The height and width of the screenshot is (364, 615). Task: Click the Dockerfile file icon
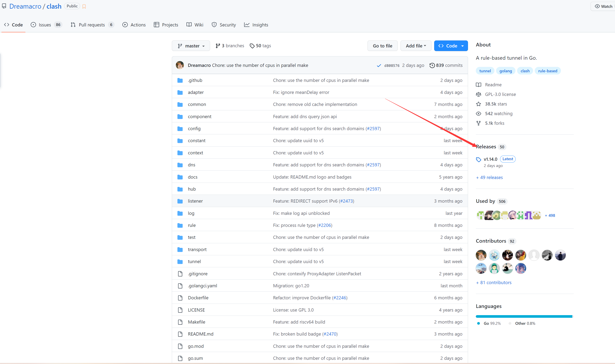[180, 298]
